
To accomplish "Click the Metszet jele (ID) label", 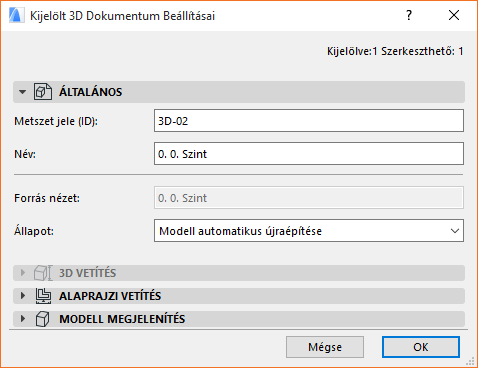I will coord(56,121).
